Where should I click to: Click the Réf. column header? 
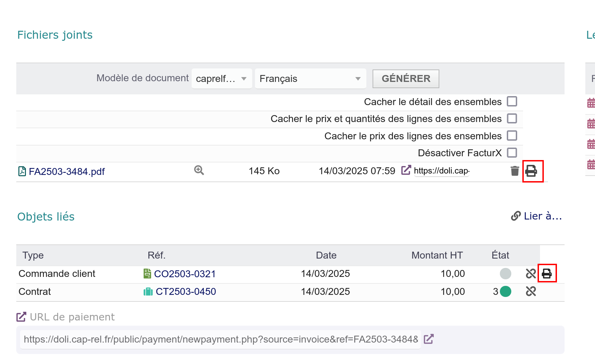[x=157, y=255]
